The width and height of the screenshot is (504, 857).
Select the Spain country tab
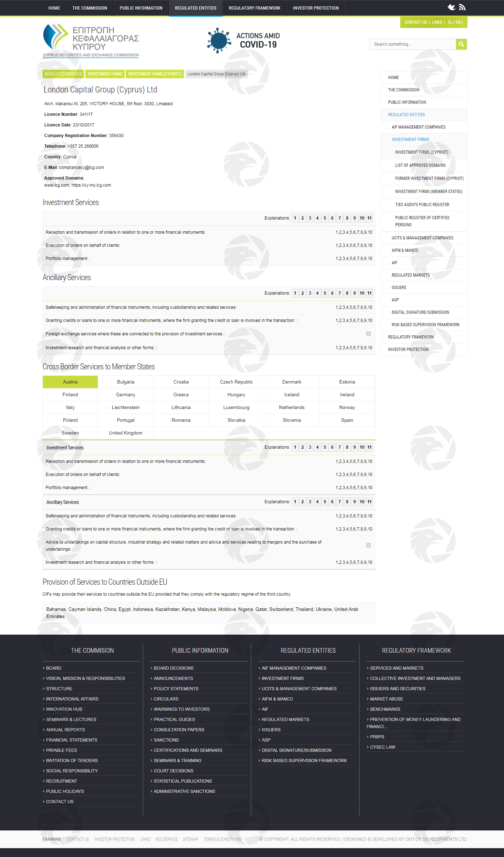point(347,420)
